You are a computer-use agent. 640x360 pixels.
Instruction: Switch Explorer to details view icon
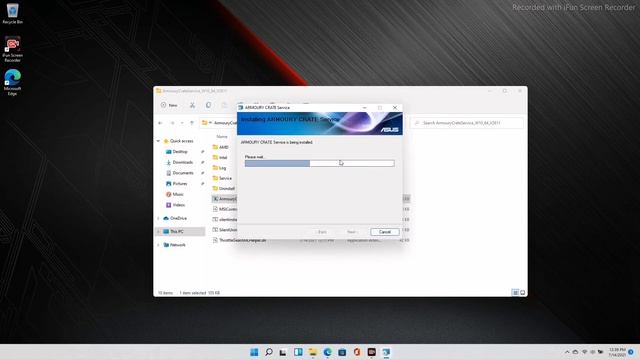[x=516, y=293]
